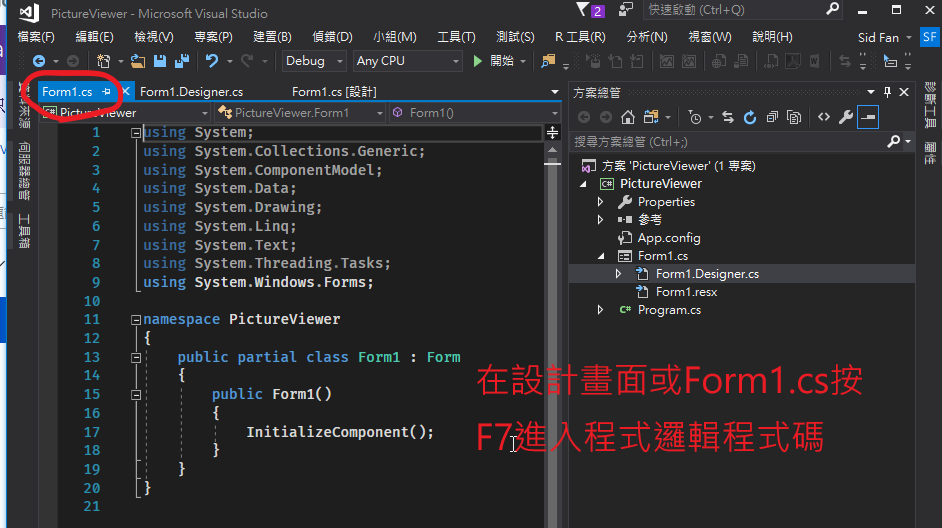Click the view code icon in Solution Explorer

point(824,117)
